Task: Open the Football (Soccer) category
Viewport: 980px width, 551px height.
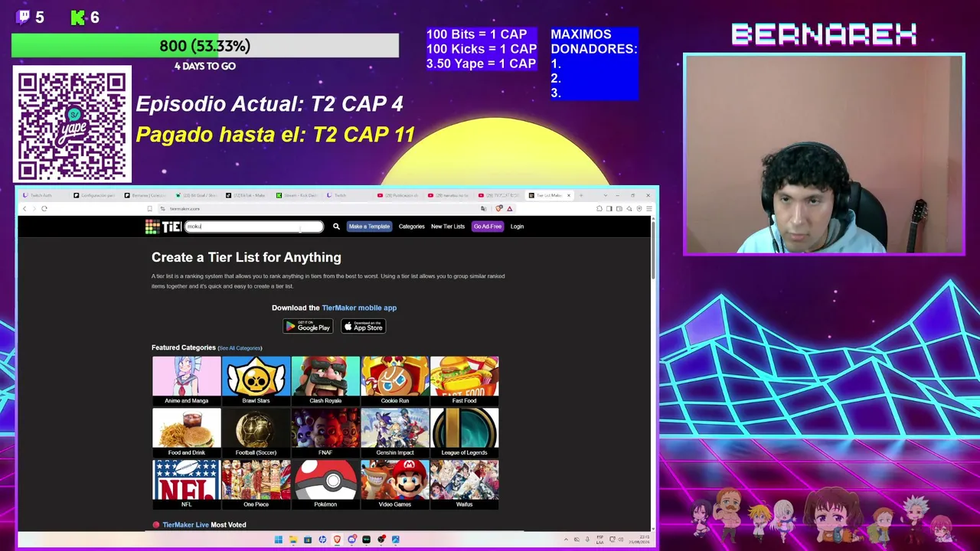Action: click(x=256, y=432)
